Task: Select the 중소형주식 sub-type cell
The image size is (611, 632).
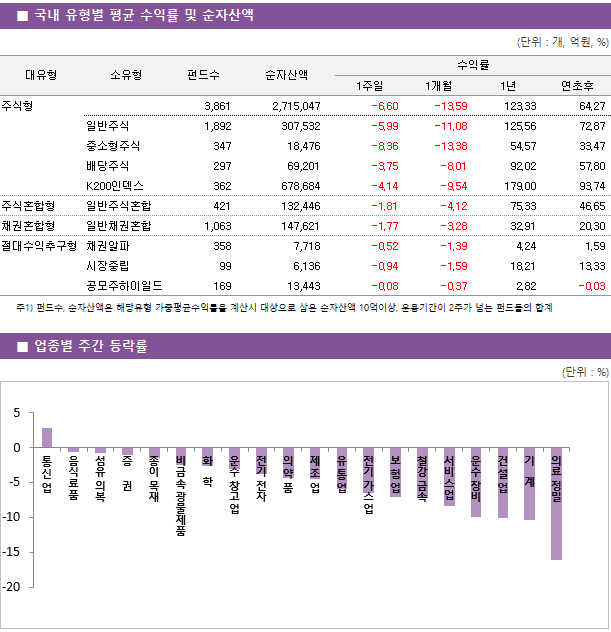Action: tap(113, 146)
